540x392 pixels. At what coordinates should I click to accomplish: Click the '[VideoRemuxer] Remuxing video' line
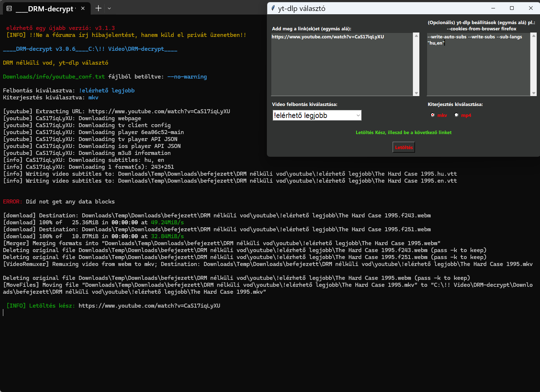[268, 264]
